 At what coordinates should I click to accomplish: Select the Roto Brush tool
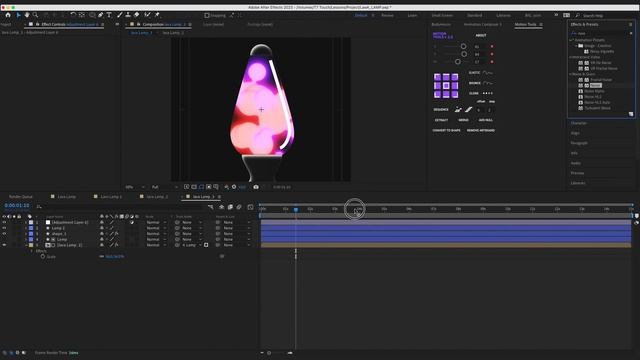pos(147,15)
